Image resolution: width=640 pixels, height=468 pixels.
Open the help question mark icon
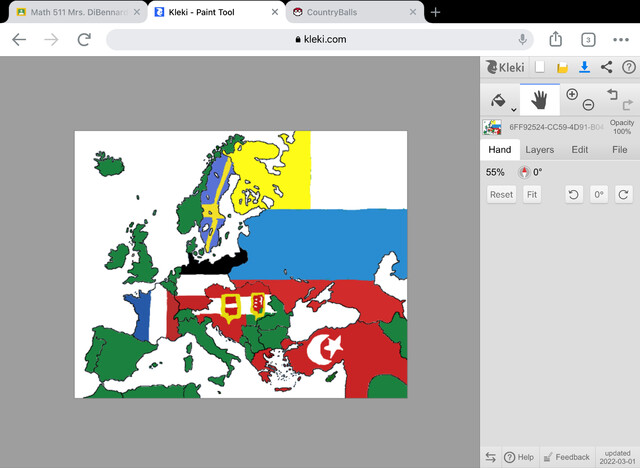tap(629, 67)
